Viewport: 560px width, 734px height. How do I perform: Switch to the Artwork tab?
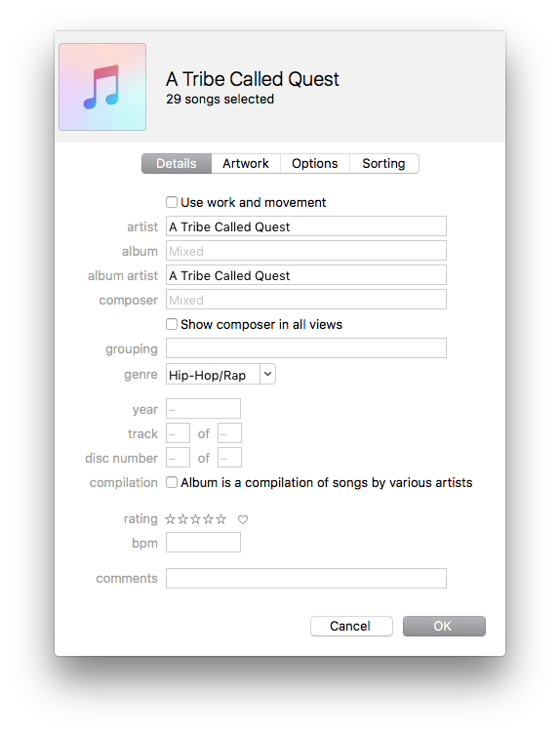click(x=246, y=163)
